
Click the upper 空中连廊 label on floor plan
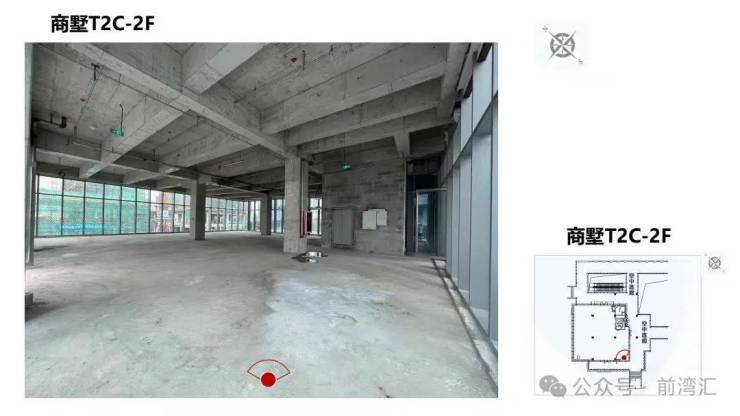coord(631,284)
